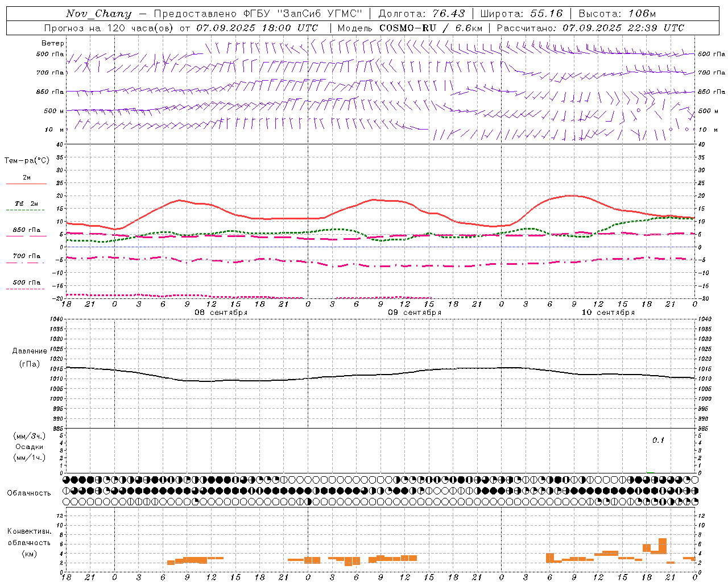Click the Облачность row label
Image resolution: width=728 pixels, height=582 pixels.
point(29,493)
